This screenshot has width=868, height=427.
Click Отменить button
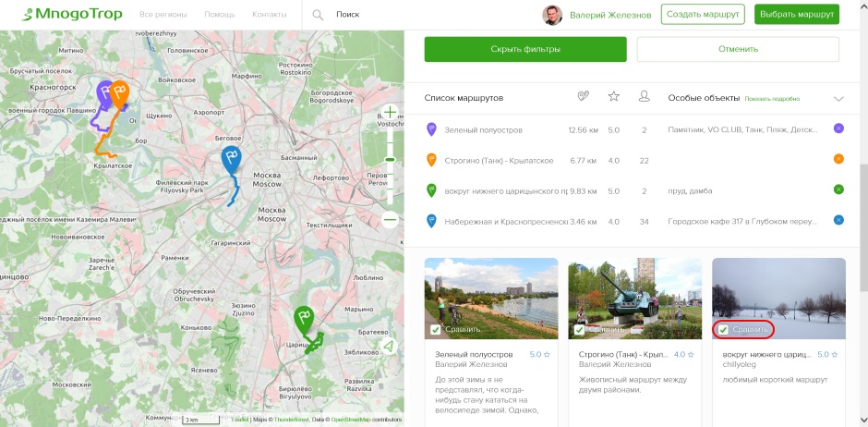tap(738, 49)
